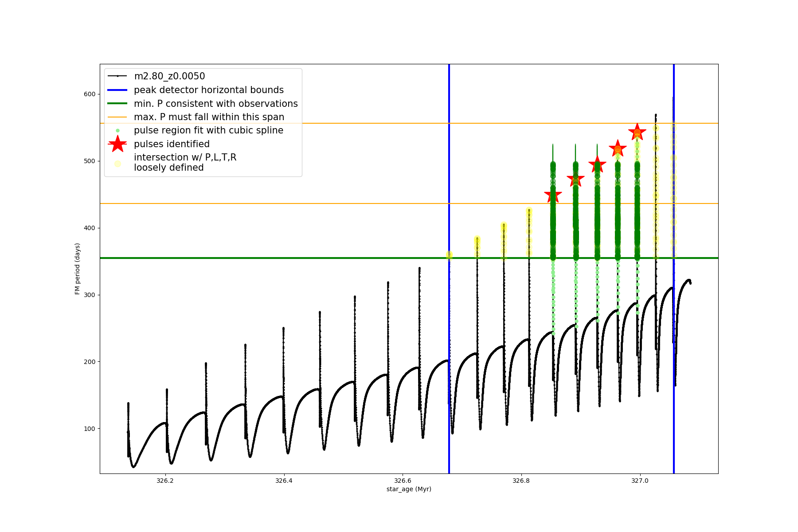The width and height of the screenshot is (798, 532).
Task: Click the yellow marker on the left blue line
Action: click(x=449, y=255)
